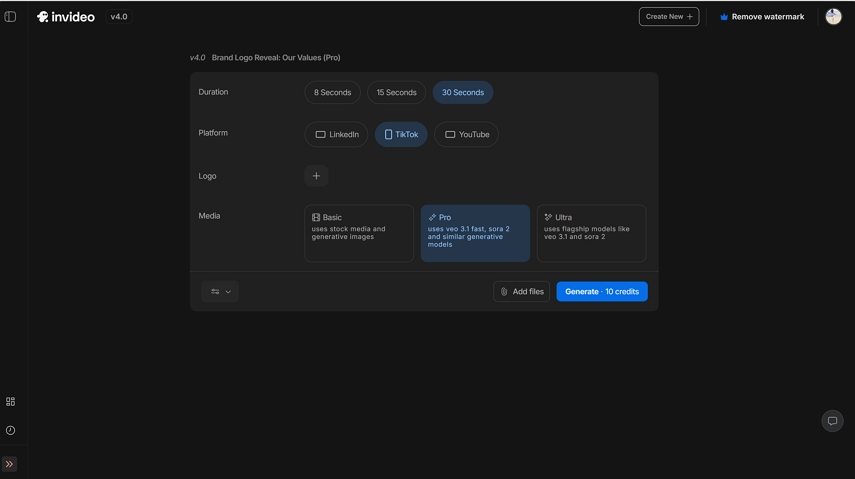
Task: Choose TikTok as the platform
Action: pos(401,134)
